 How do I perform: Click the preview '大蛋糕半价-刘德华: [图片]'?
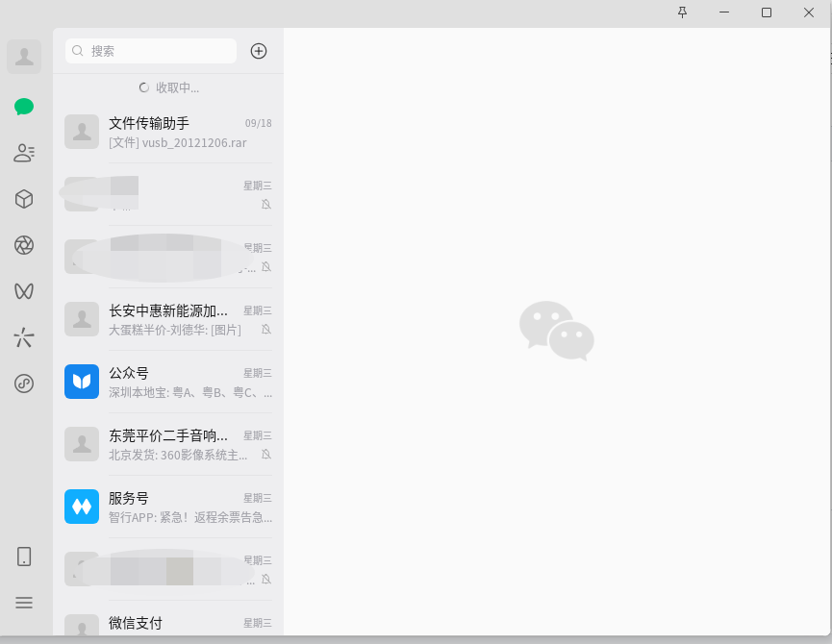click(175, 331)
